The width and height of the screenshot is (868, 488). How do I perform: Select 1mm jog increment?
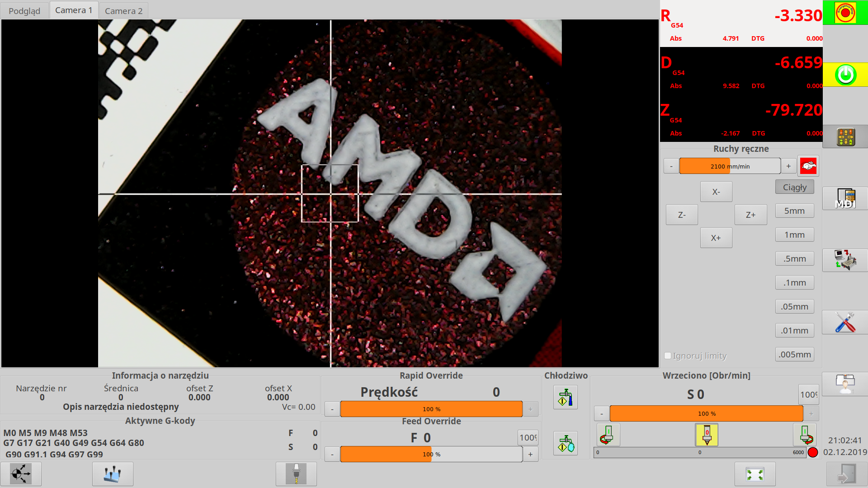click(794, 235)
